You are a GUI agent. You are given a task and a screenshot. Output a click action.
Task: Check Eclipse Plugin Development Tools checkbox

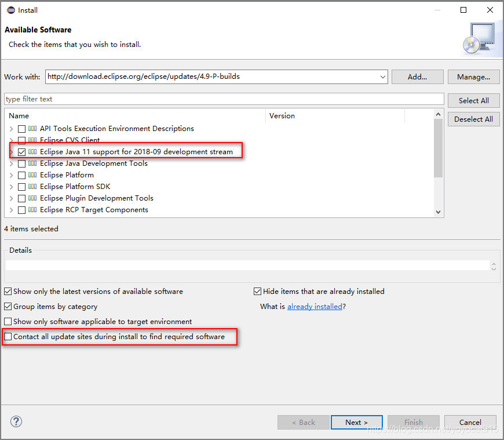pyautogui.click(x=21, y=198)
